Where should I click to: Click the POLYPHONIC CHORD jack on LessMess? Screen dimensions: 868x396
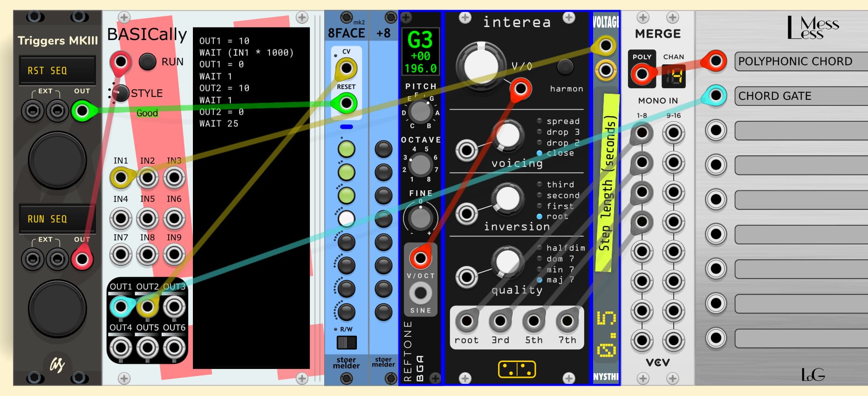tap(716, 61)
